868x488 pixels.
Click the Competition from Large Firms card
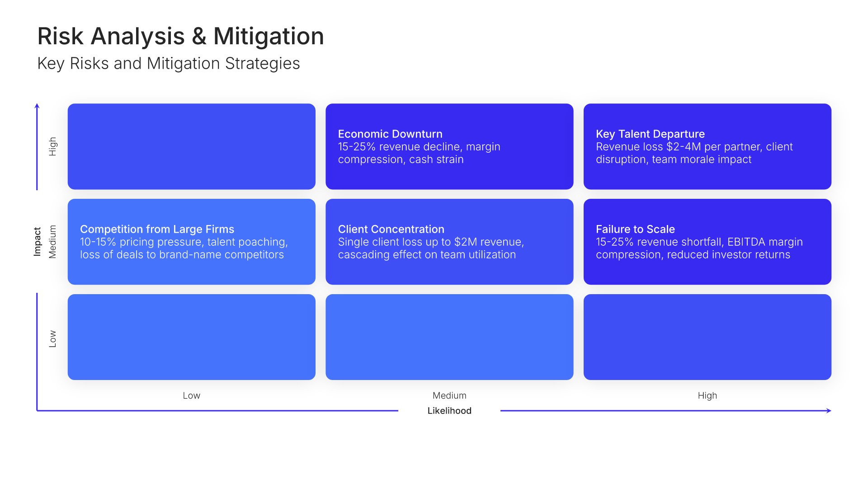pos(191,242)
